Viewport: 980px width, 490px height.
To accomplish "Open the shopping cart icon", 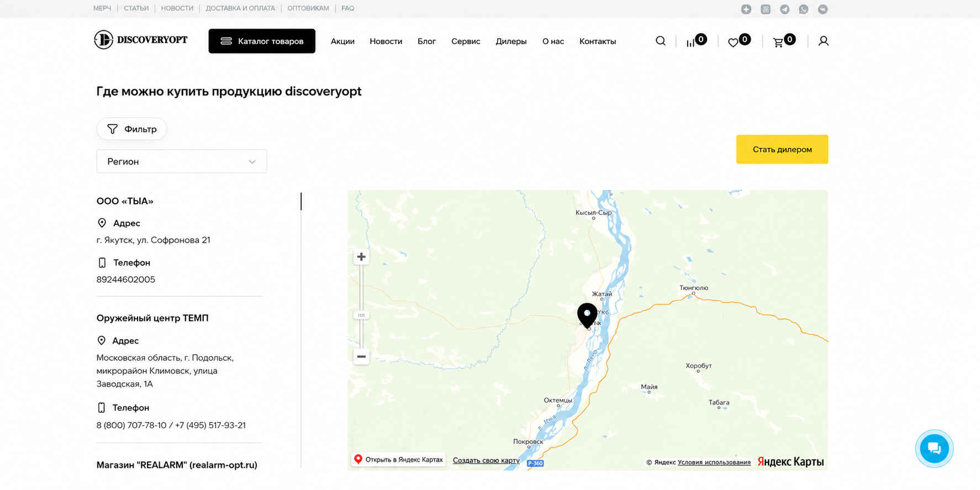I will (778, 43).
